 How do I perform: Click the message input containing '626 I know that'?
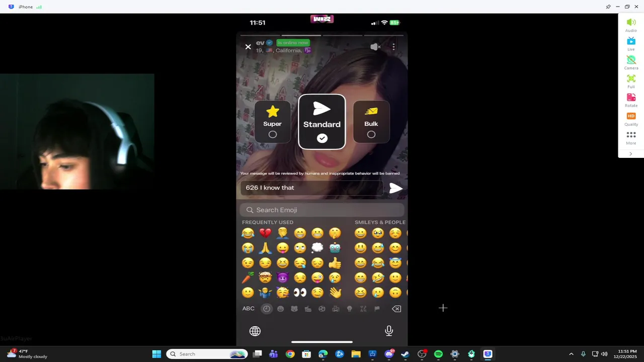pos(312,188)
